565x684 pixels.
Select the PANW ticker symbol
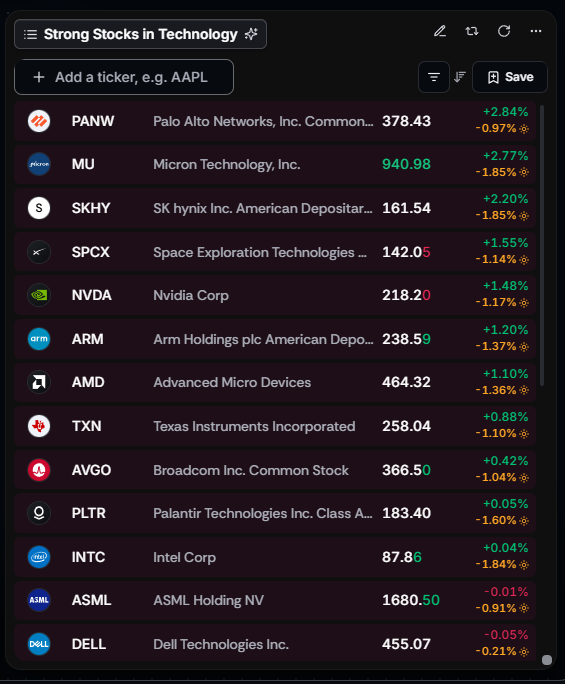(92, 121)
